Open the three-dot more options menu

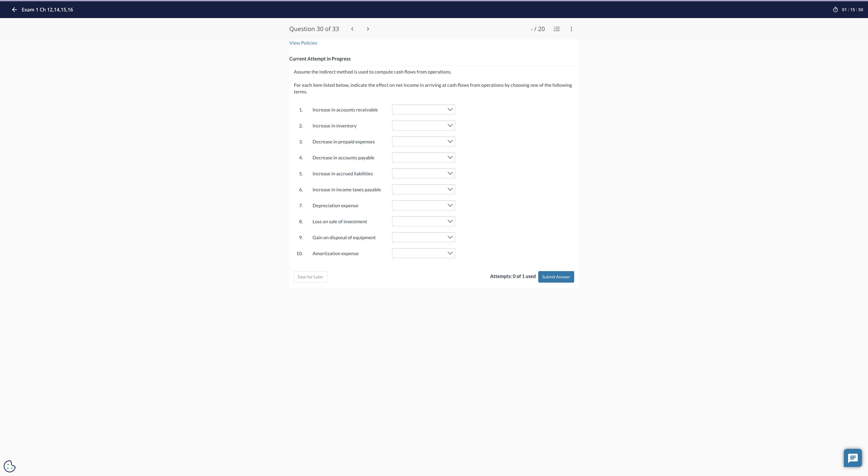(x=571, y=29)
